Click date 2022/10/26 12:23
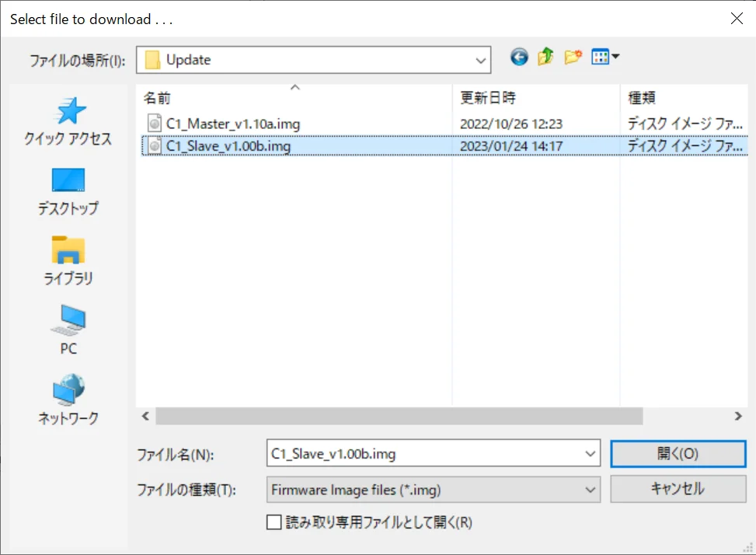Viewport: 756px width, 555px height. [511, 124]
